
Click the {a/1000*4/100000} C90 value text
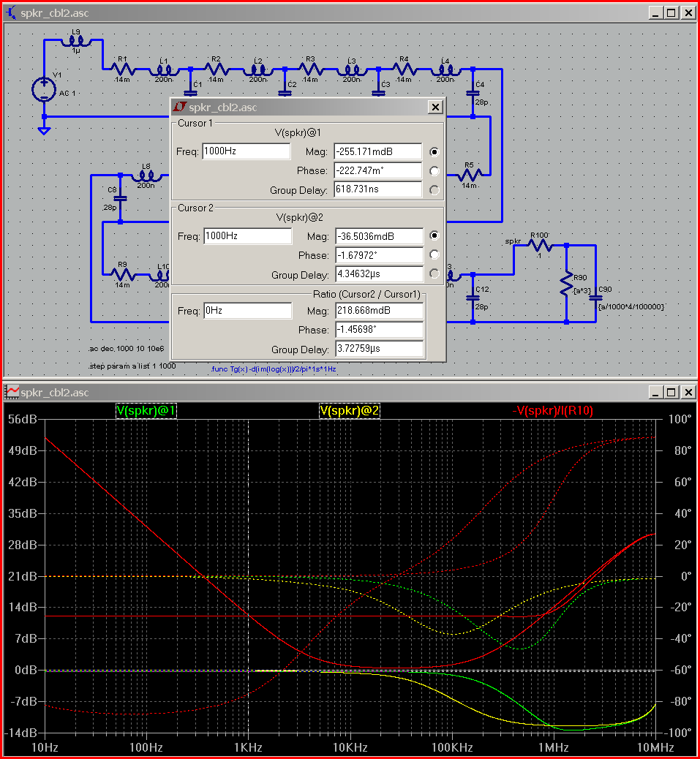click(631, 306)
